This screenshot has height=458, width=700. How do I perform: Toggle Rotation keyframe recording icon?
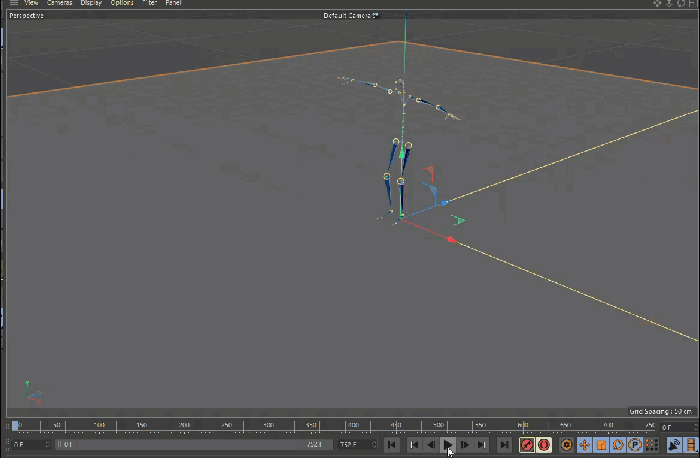coord(617,445)
